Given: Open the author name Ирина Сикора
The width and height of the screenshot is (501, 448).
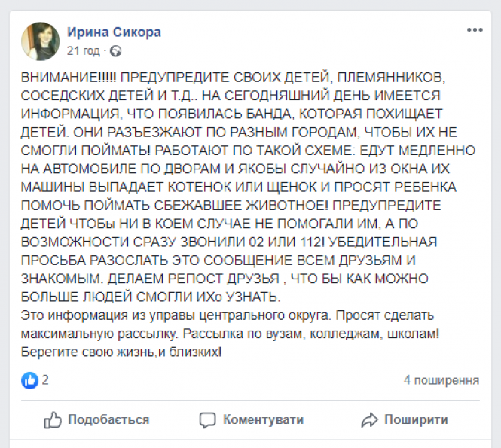Looking at the screenshot, I should click(x=113, y=32).
